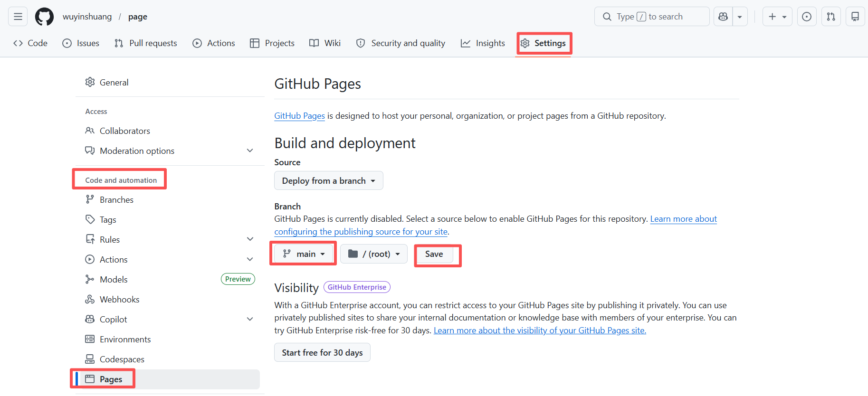Open the Deploy from a branch dropdown

[x=328, y=180]
